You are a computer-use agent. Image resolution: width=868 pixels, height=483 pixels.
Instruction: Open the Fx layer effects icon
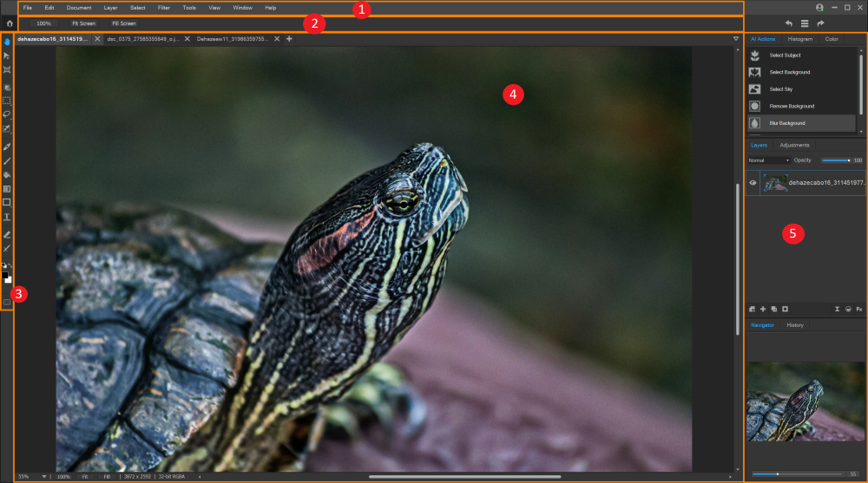[x=858, y=309]
